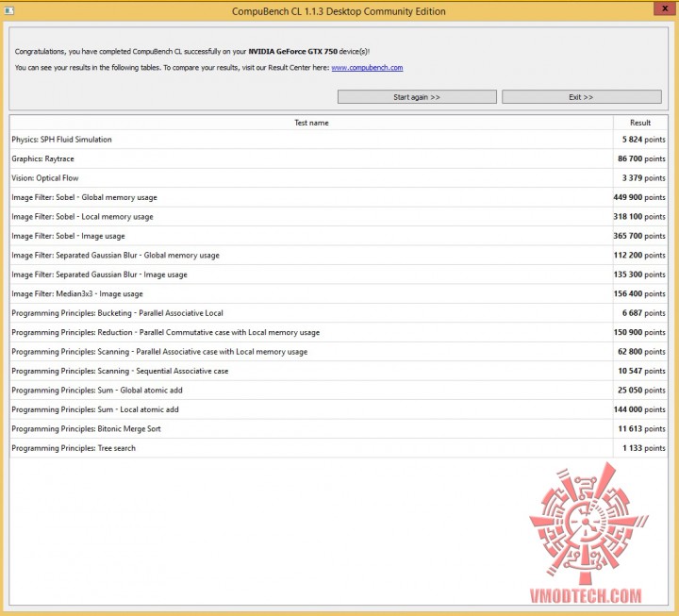The width and height of the screenshot is (679, 616).
Task: Click the 112 200 points result
Action: (639, 255)
